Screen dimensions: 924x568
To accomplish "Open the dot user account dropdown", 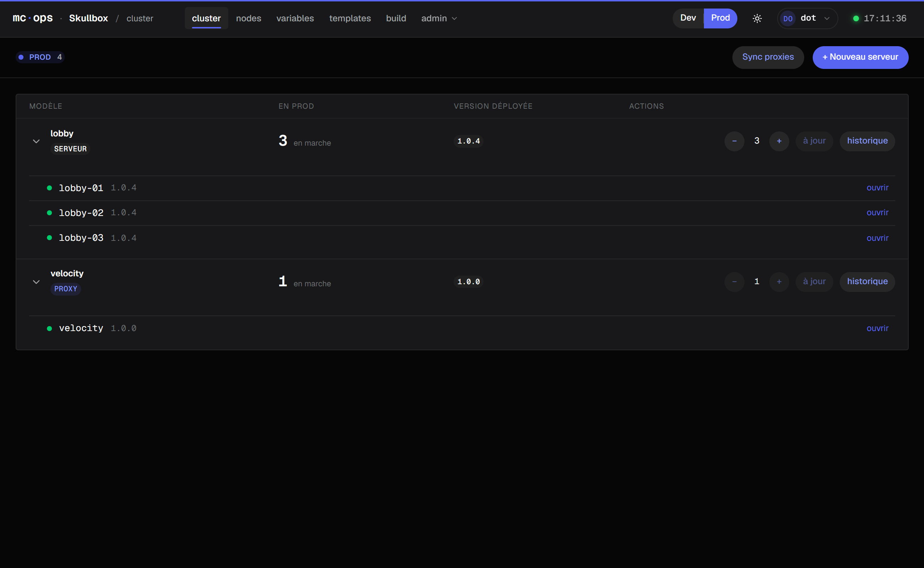I will point(807,18).
